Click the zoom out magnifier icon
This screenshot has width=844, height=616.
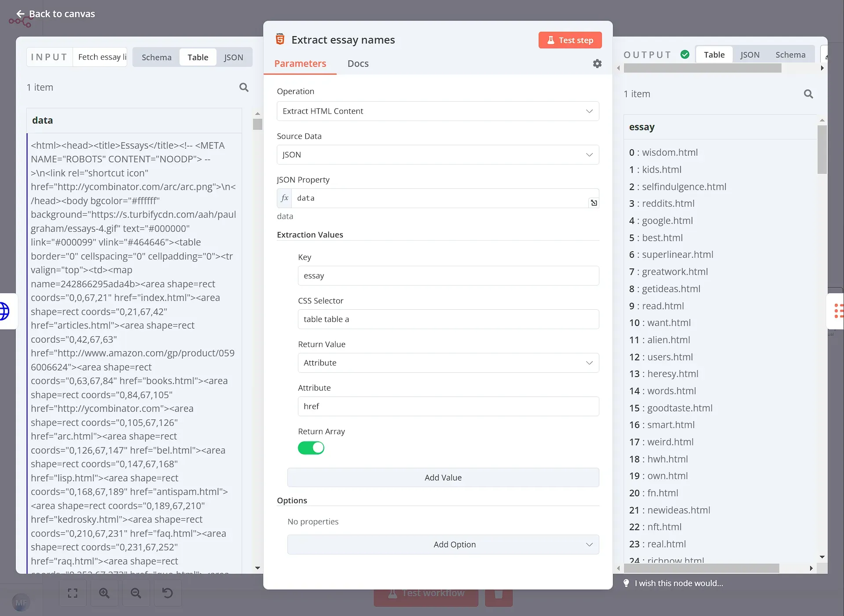click(136, 593)
